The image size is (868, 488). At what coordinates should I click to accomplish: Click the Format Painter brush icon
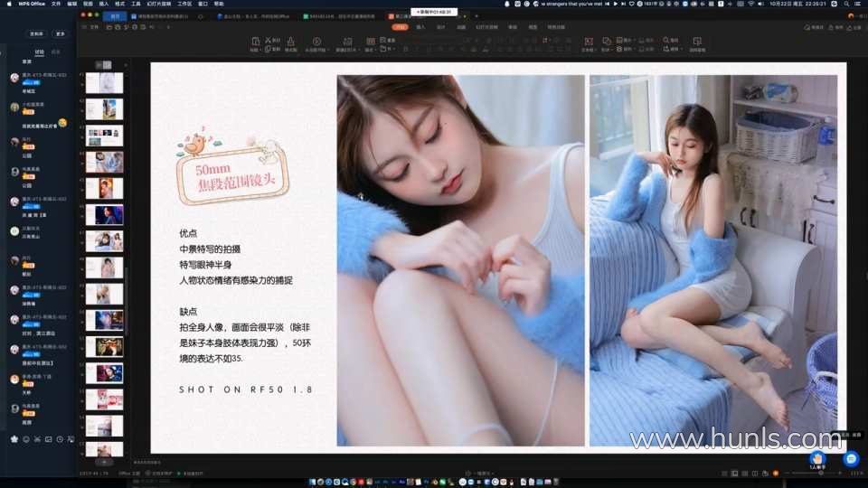coord(290,42)
